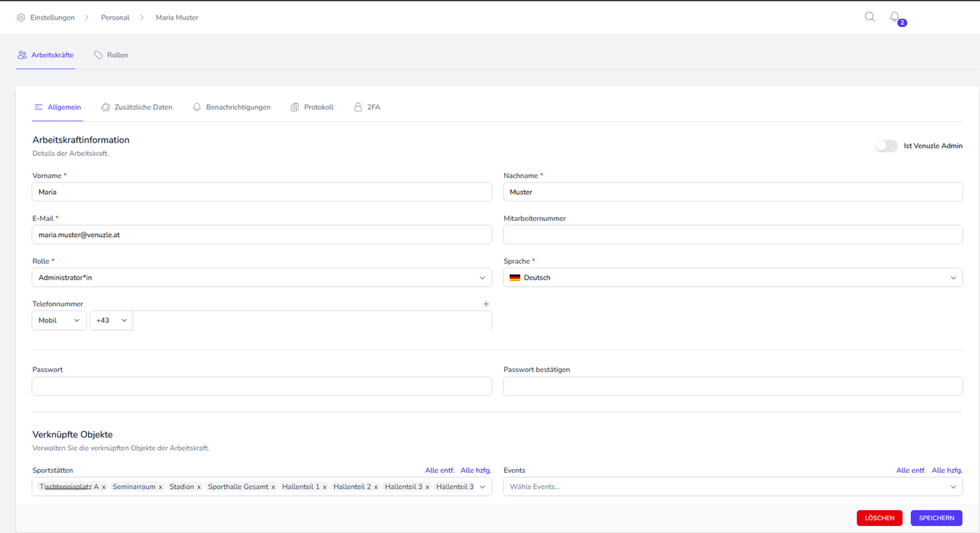Click the plus icon to add phone number
Screen dimensions: 980x533
click(486, 304)
